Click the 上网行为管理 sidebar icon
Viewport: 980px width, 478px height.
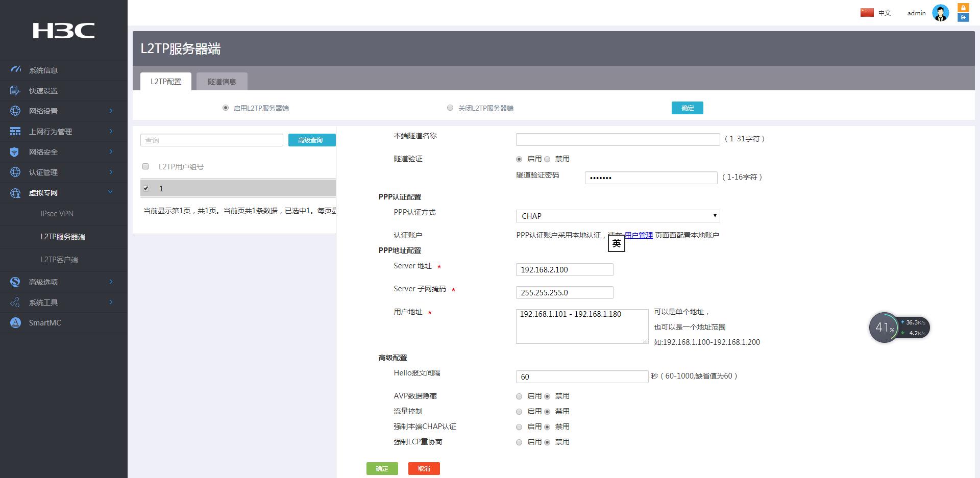15,131
